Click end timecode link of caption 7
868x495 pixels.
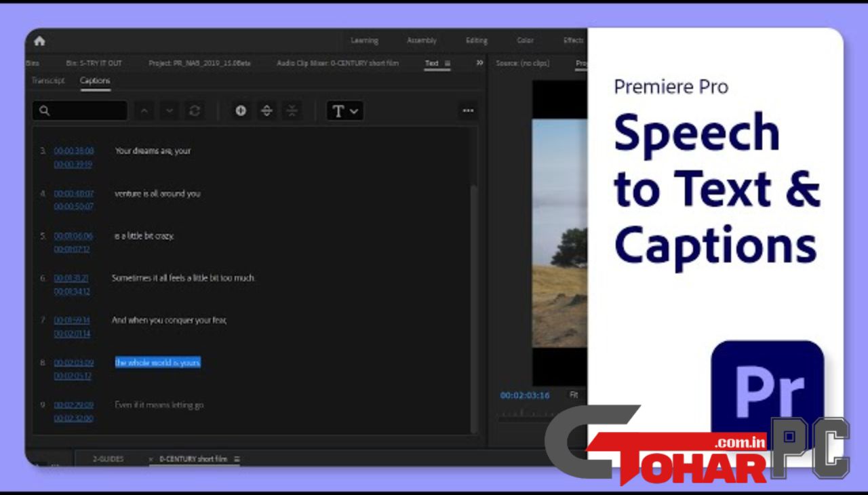(x=72, y=334)
